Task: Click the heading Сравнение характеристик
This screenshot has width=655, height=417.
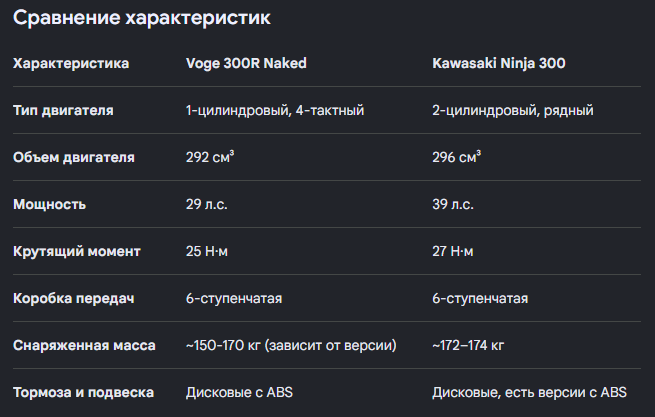Action: 142,18
